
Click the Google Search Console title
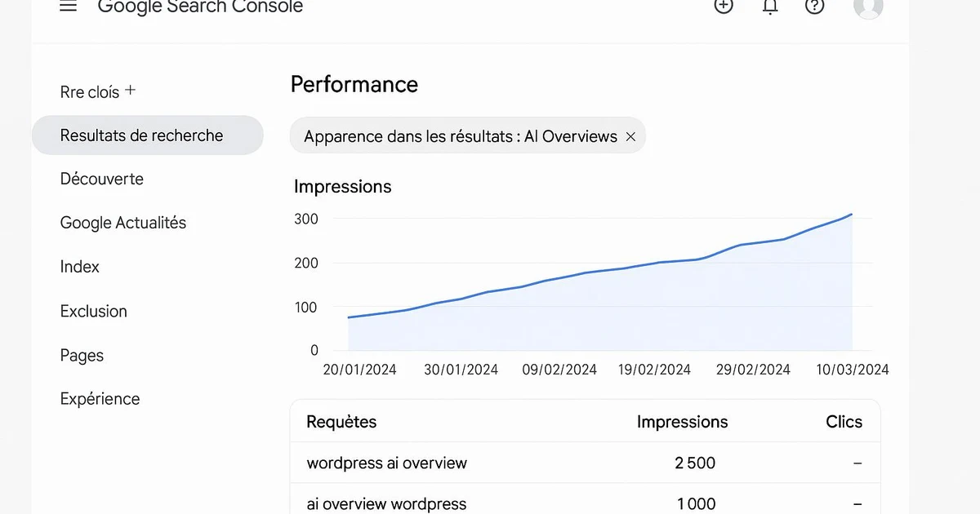pyautogui.click(x=200, y=7)
